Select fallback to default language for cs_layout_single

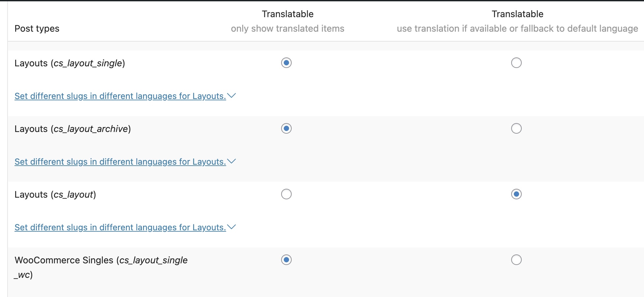(516, 63)
